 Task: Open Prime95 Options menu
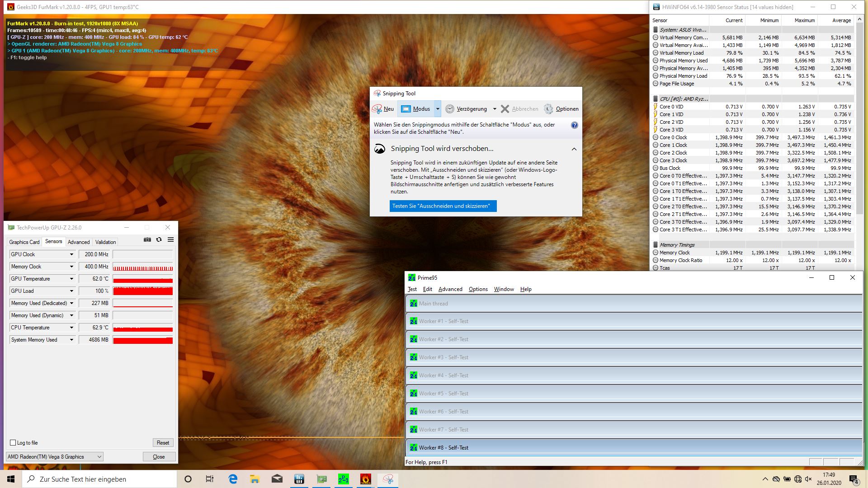point(478,289)
